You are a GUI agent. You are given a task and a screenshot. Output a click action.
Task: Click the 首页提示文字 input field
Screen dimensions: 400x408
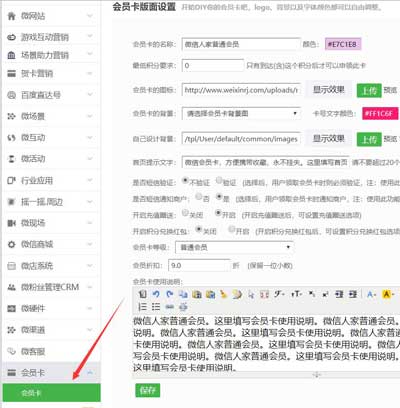(265, 162)
